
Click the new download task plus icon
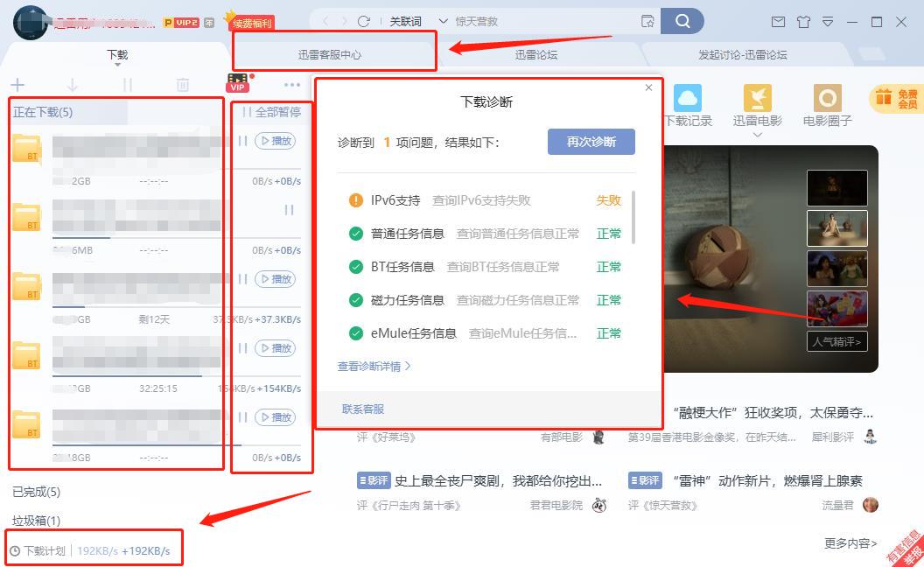17,85
